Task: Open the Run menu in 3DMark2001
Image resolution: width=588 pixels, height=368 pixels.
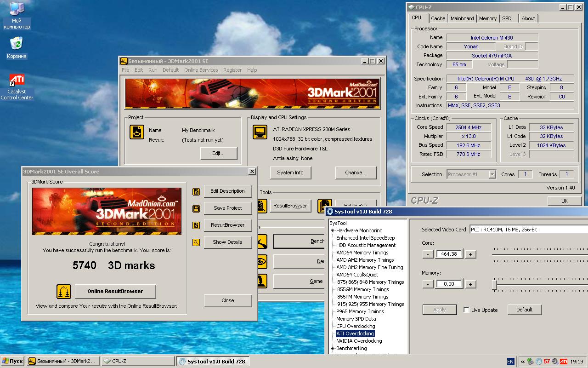Action: pos(153,70)
